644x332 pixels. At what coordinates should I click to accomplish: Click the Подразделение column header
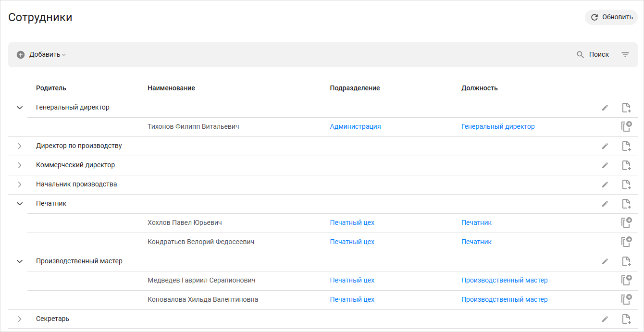pyautogui.click(x=355, y=88)
